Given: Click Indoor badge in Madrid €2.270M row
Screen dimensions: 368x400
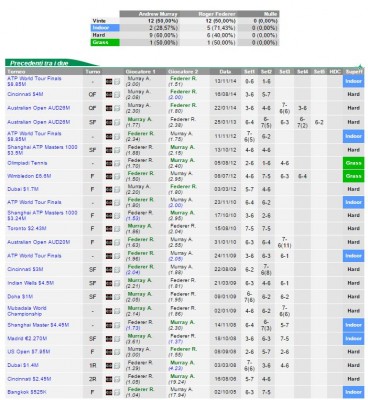Looking at the screenshot, I should coord(353,339).
